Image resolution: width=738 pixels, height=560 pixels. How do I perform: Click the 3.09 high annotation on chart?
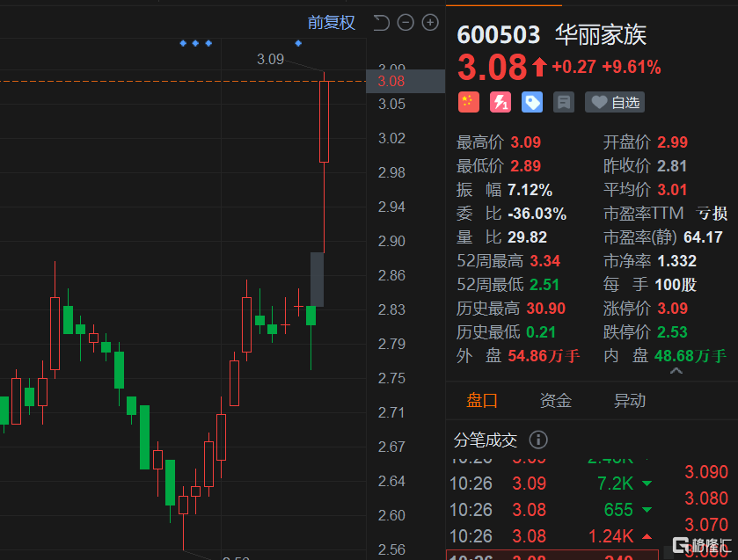(x=270, y=59)
